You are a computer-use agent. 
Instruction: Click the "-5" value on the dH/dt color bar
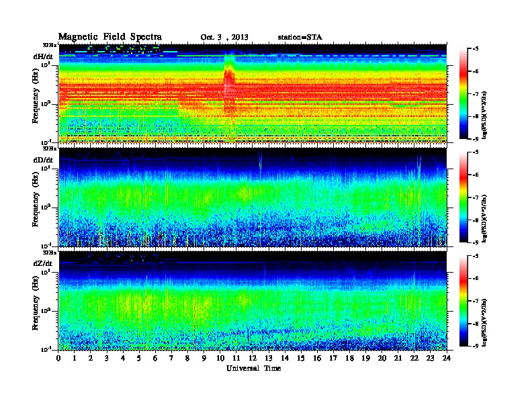(476, 49)
